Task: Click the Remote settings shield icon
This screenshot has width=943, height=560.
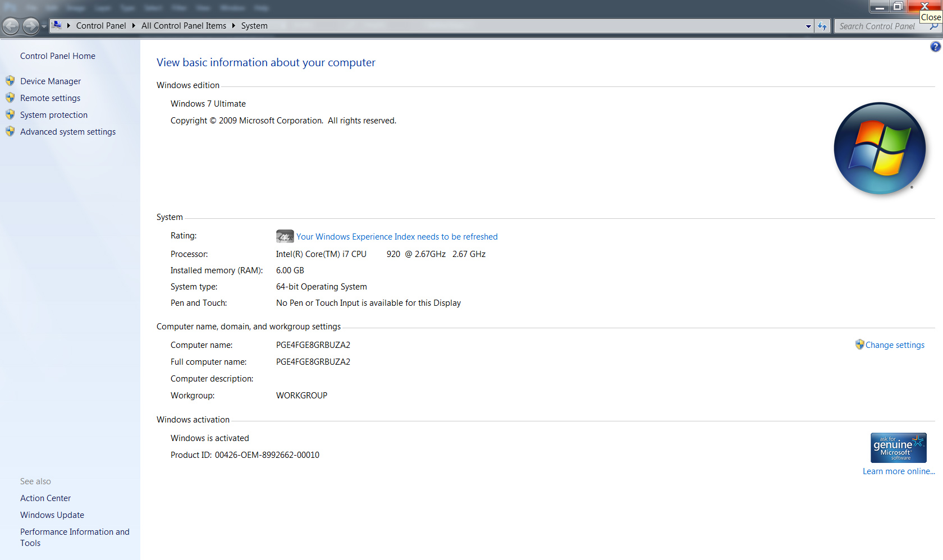Action: tap(10, 98)
